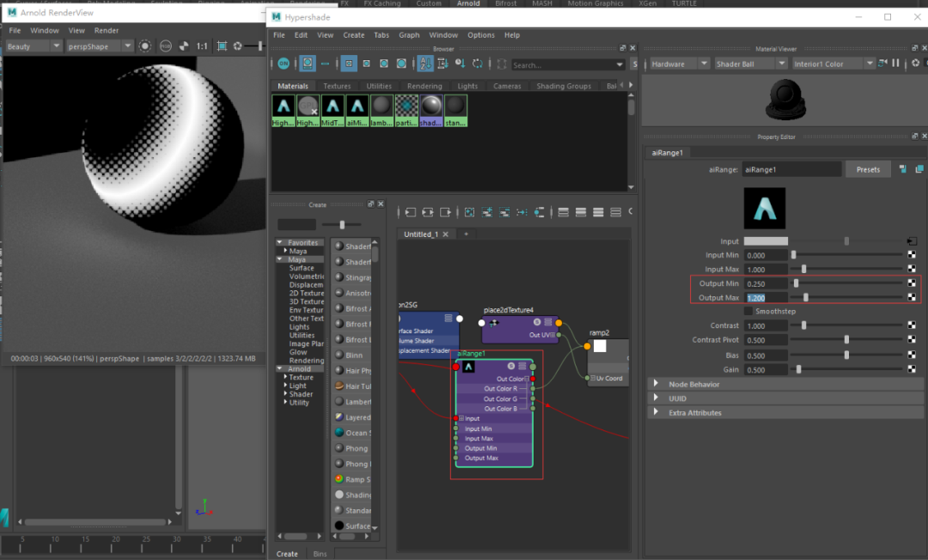
Task: Set nodes to simple mode icon
Action: tap(564, 212)
